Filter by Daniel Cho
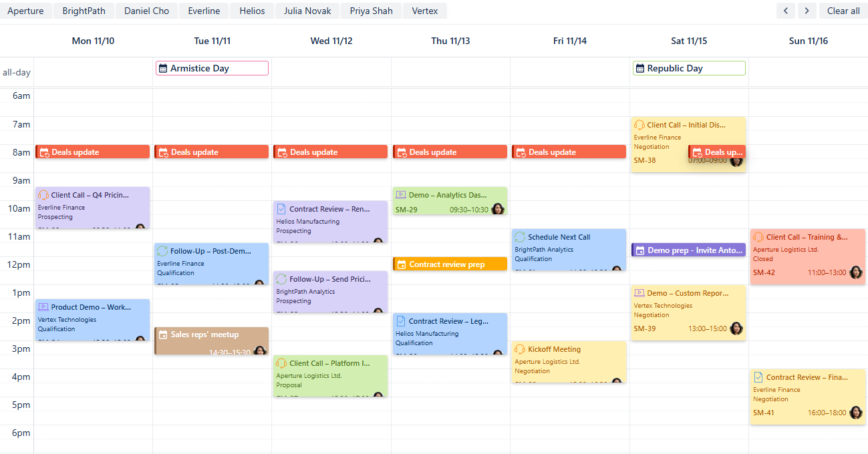 click(146, 11)
